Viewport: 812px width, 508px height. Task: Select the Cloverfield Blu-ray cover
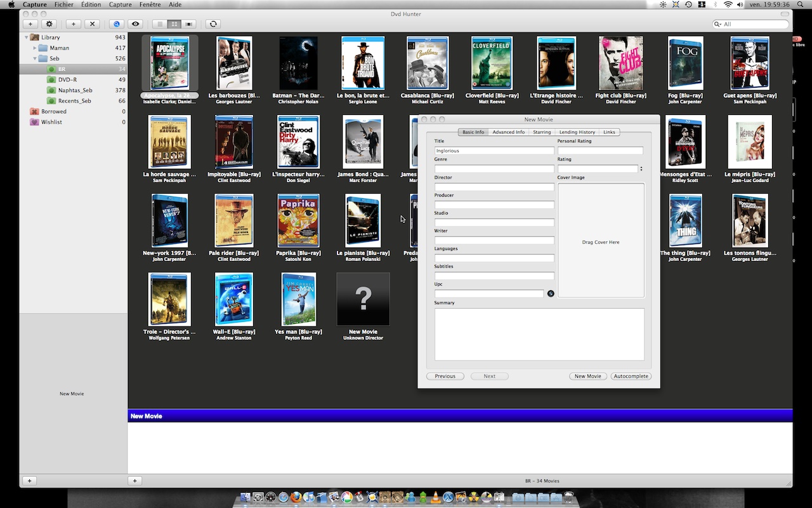click(492, 63)
